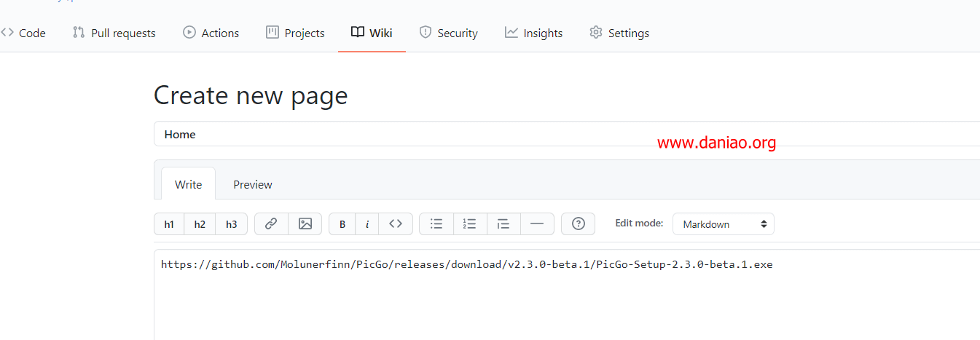Click inside the wiki content text area
This screenshot has width=980, height=340.
[567, 295]
